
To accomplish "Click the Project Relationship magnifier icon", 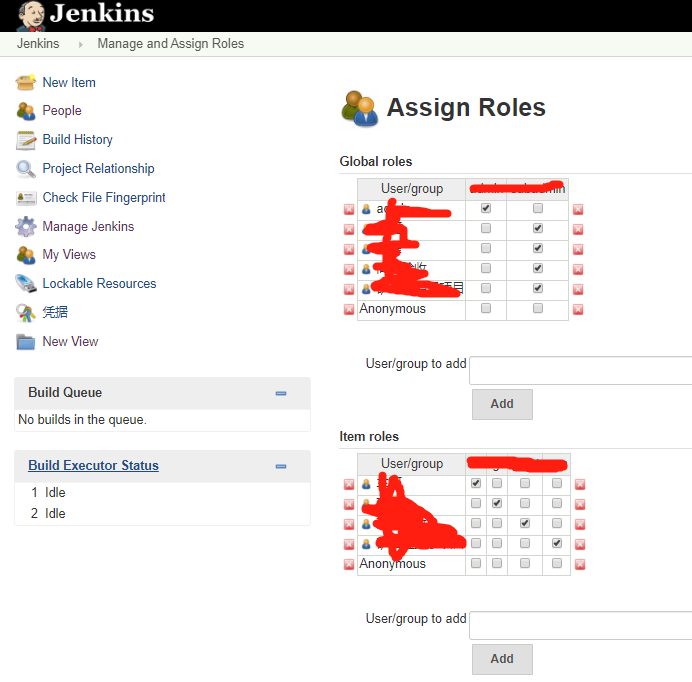I will point(26,169).
